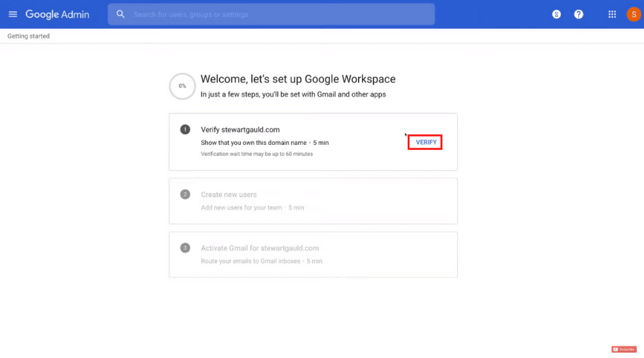
Task: Open the main hamburger menu
Action: click(x=13, y=14)
